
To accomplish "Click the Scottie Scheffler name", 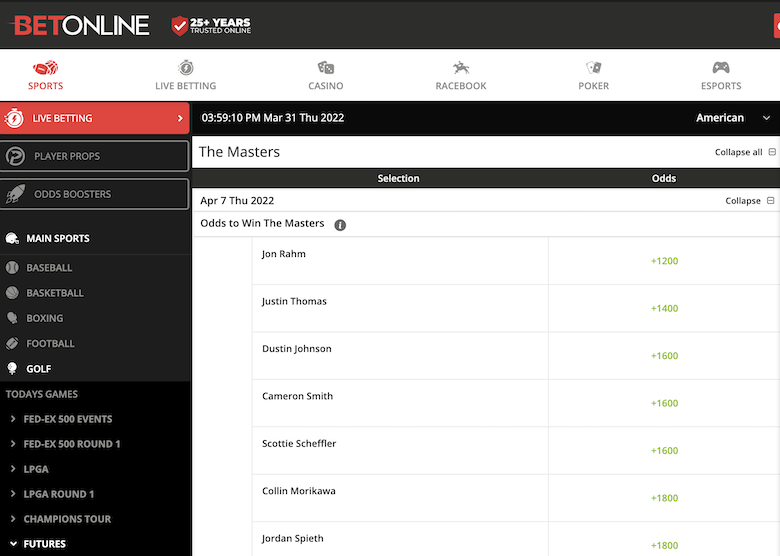I will click(299, 444).
